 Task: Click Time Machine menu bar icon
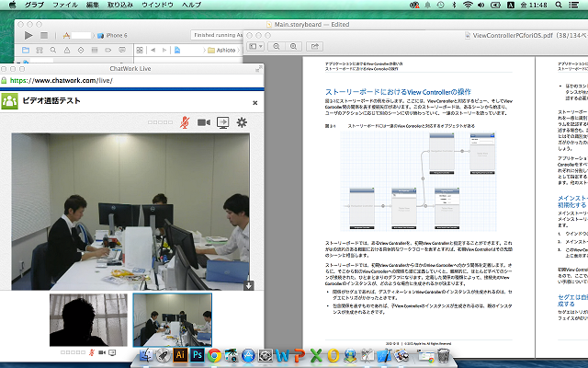[441, 5]
